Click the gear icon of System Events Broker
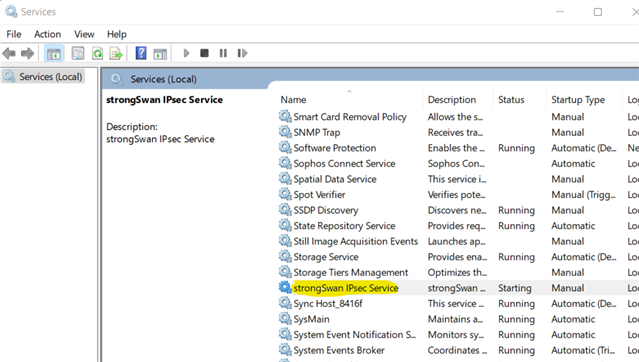639x362 pixels. pos(285,350)
